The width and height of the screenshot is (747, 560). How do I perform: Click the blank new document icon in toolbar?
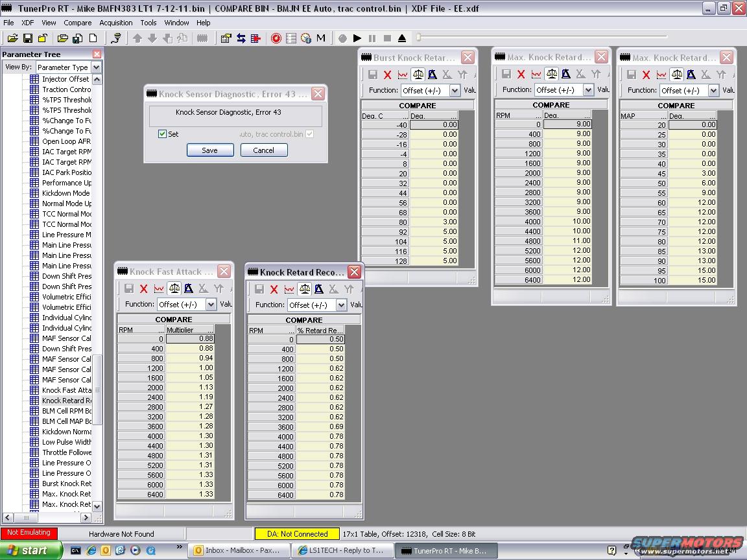(x=93, y=38)
